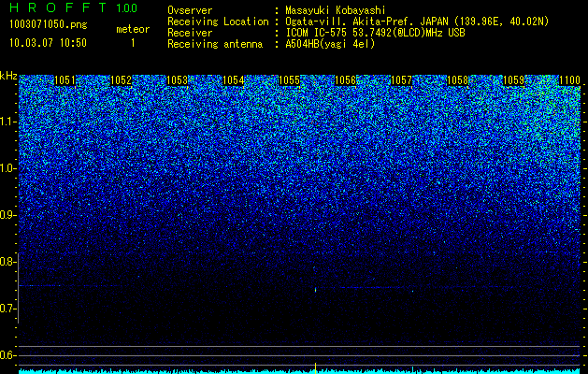Click the 0.8 frequency axis label
This screenshot has height=374, width=588.
pyautogui.click(x=7, y=262)
